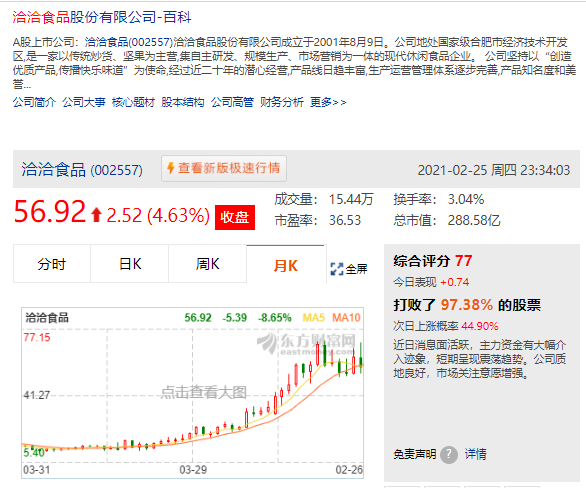Screen dimensions: 586x488
Task: Click the 77.15 high price label on chart
Action: click(x=37, y=337)
